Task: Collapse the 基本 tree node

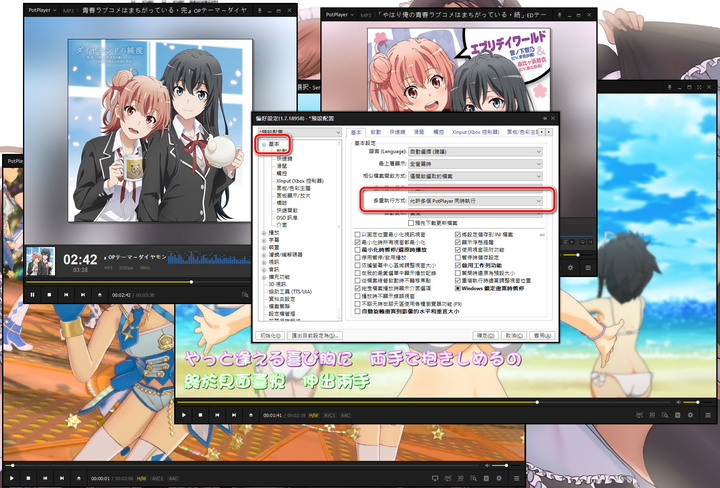Action: pos(264,144)
